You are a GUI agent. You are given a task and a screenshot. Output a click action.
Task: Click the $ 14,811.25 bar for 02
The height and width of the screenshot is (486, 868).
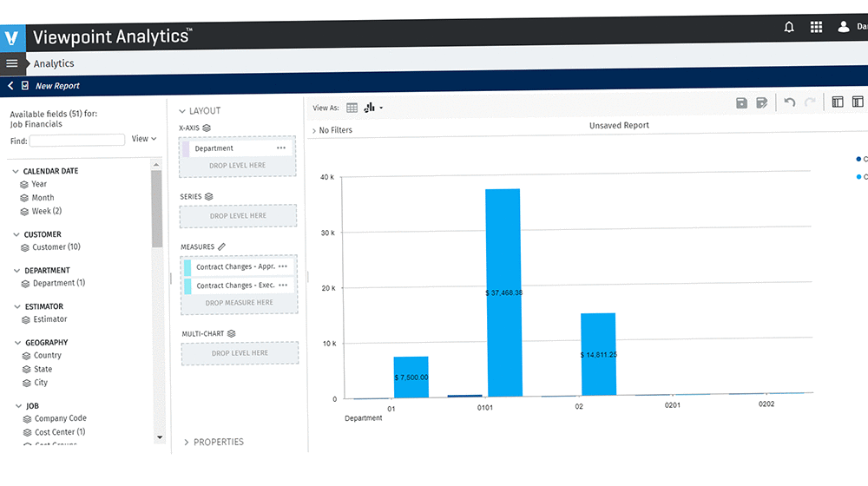click(598, 354)
